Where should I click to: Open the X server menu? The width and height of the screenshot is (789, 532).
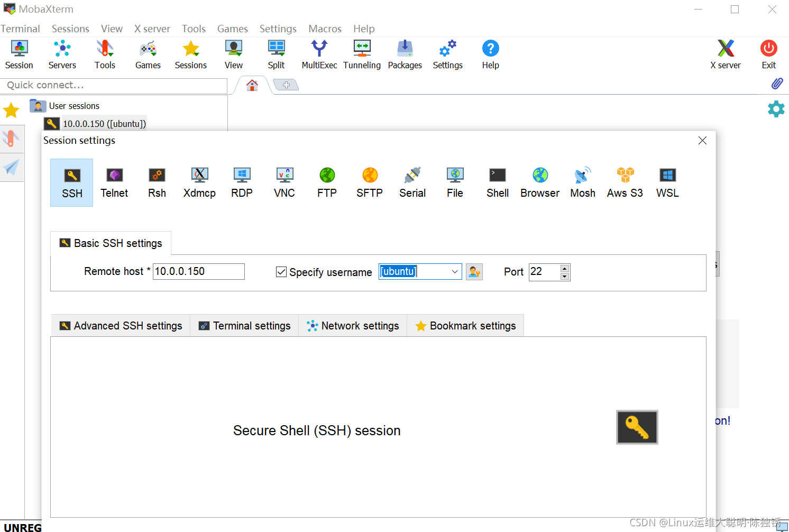152,29
